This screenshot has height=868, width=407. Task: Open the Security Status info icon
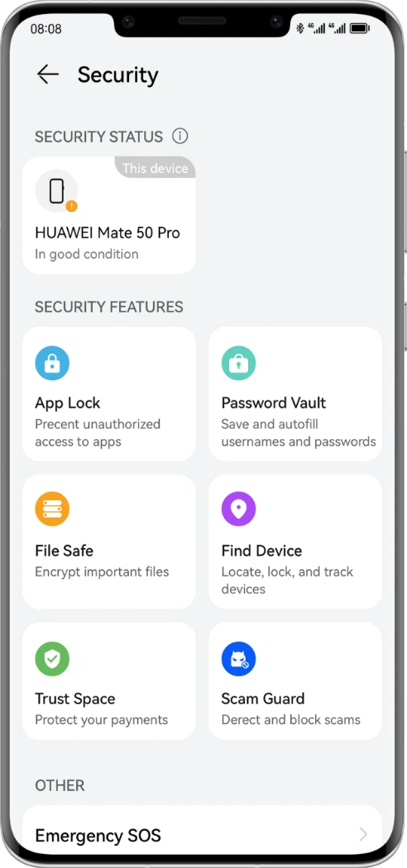pos(180,136)
